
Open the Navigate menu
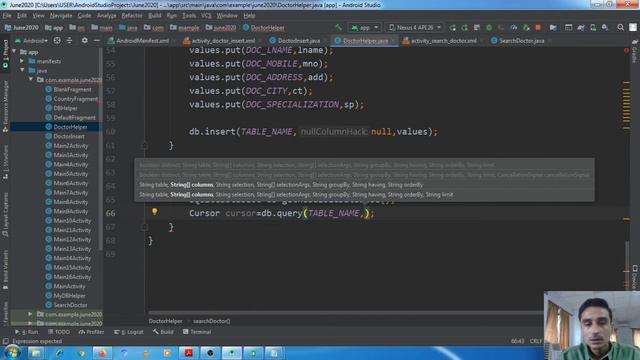coord(61,16)
